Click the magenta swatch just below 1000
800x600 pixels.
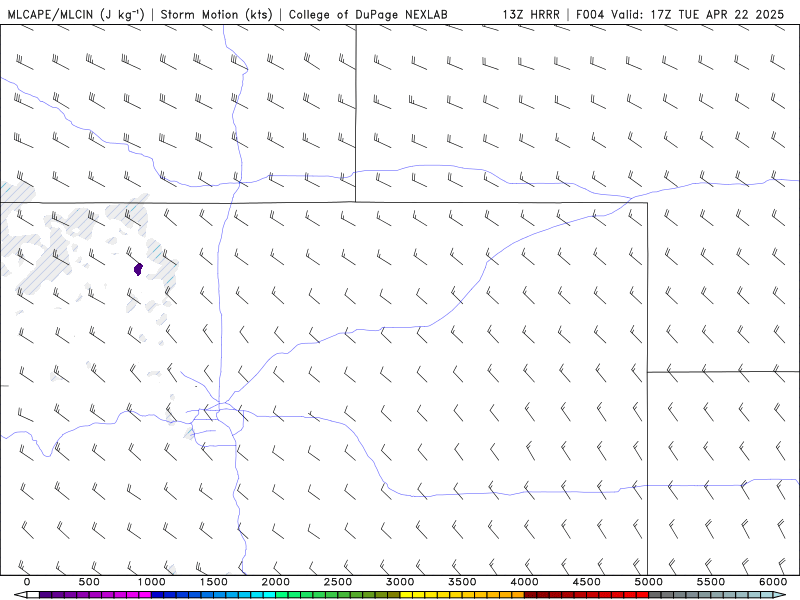(x=145, y=594)
